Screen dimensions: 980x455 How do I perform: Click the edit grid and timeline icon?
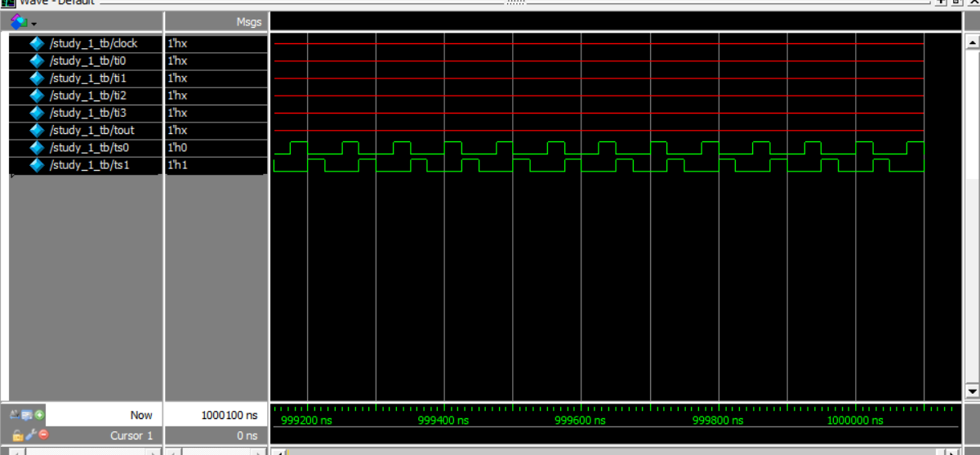pos(29,415)
